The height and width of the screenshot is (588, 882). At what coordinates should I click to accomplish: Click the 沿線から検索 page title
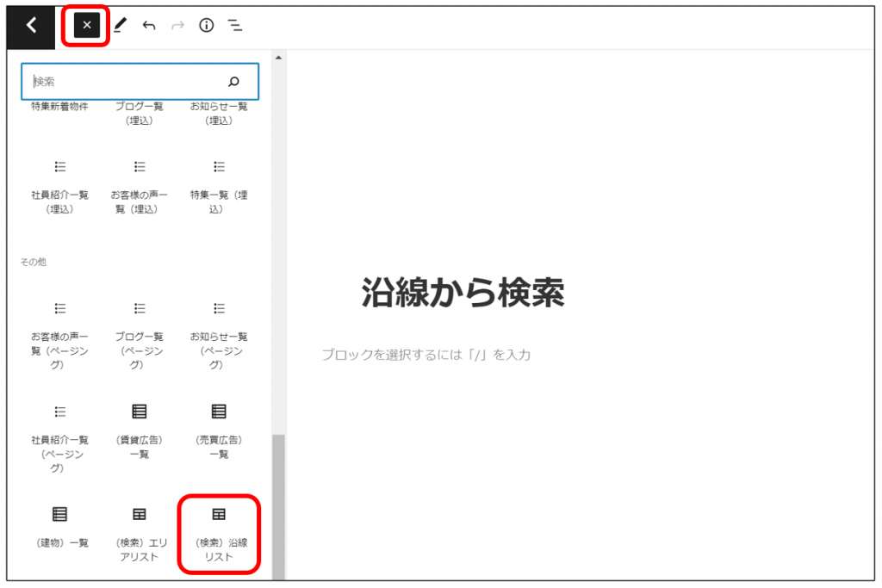[463, 294]
